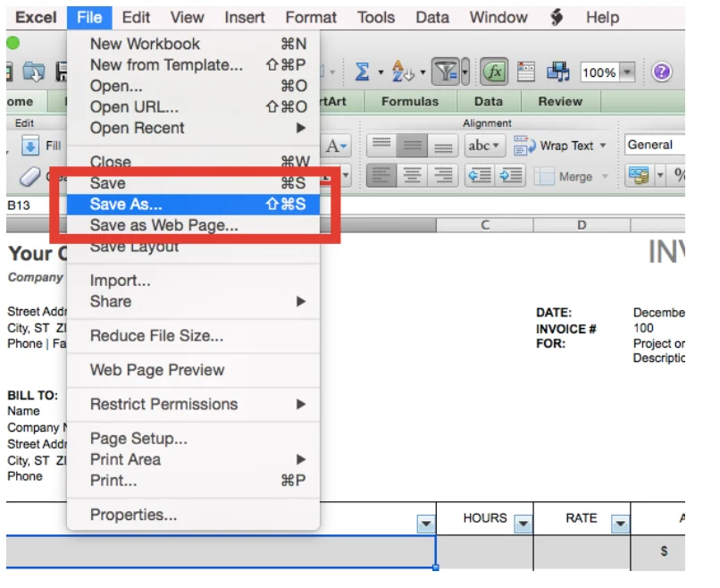Open the Media Browser icon

pos(558,72)
